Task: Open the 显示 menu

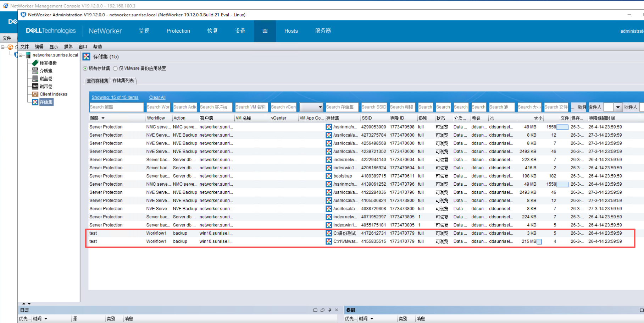Action: [x=54, y=46]
